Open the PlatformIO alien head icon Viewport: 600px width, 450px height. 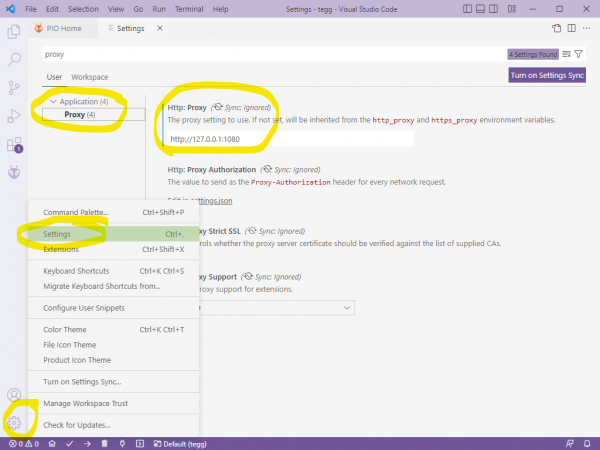tap(14, 172)
